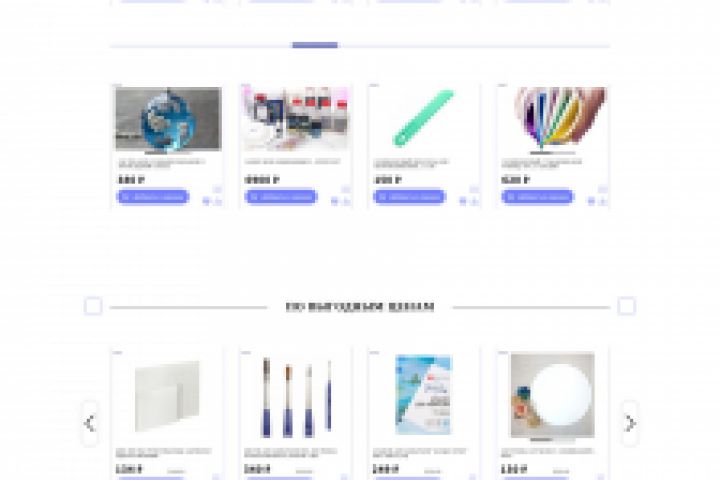Open the round white plate product image
The image size is (720, 480).
(553, 396)
